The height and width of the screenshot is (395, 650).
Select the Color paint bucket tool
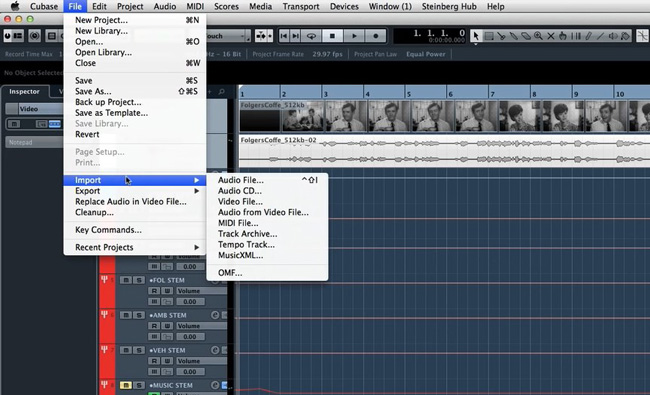pyautogui.click(x=625, y=36)
